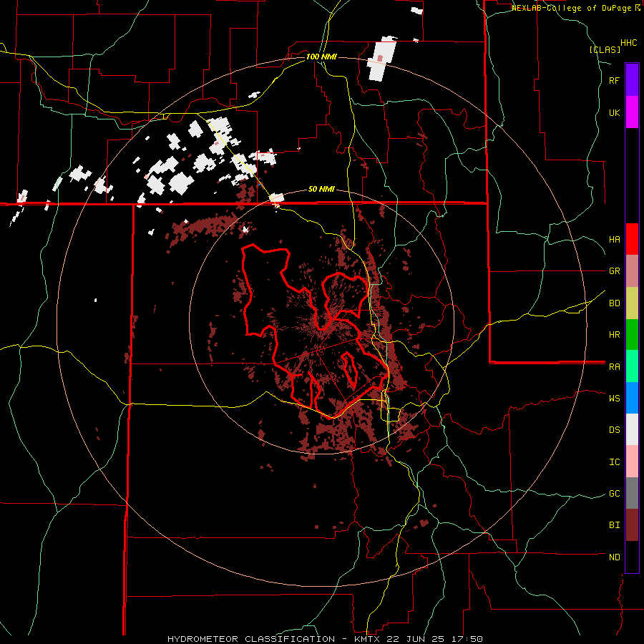Select the GC gray legend swatch
The width and height of the screenshot is (644, 644).
click(632, 493)
